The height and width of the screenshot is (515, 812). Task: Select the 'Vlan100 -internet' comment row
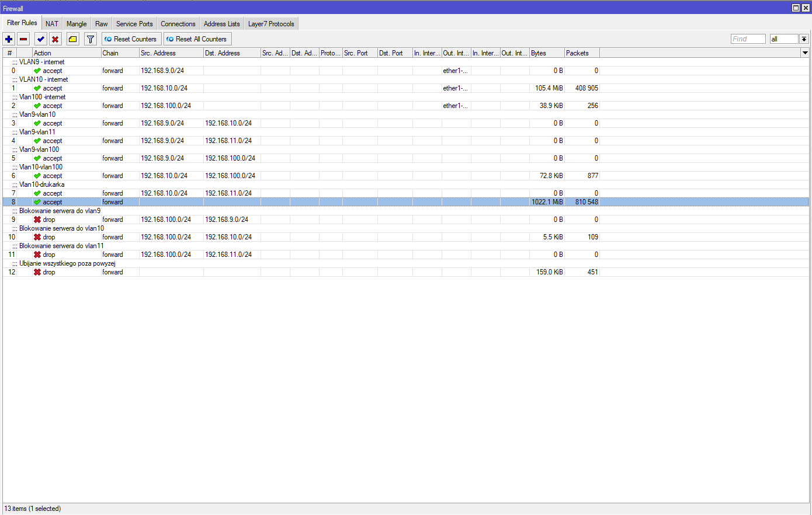pos(406,97)
